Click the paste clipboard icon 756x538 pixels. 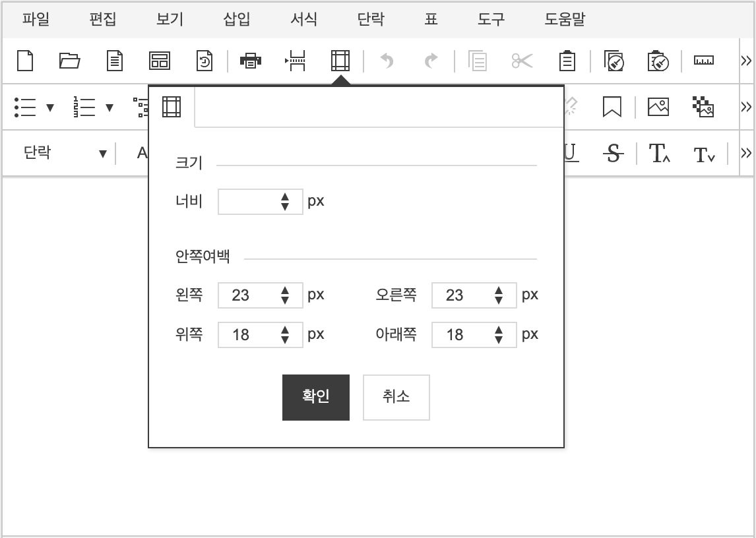pyautogui.click(x=567, y=61)
